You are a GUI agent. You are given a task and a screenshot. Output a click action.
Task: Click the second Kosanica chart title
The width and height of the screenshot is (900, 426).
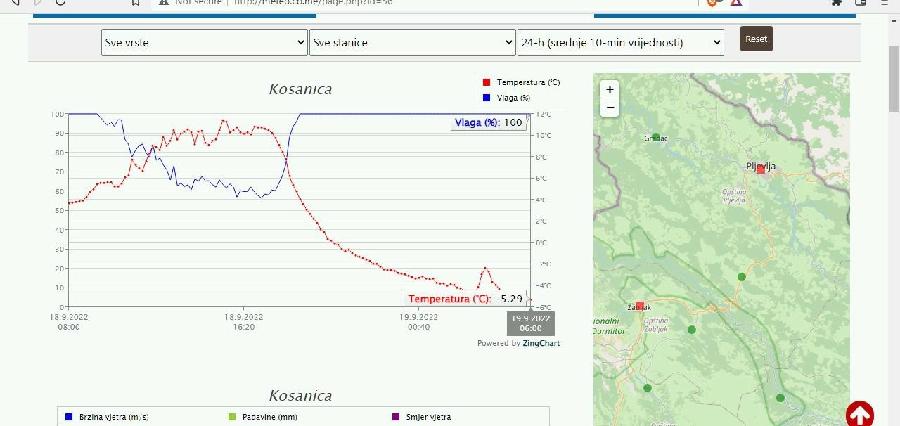(300, 396)
